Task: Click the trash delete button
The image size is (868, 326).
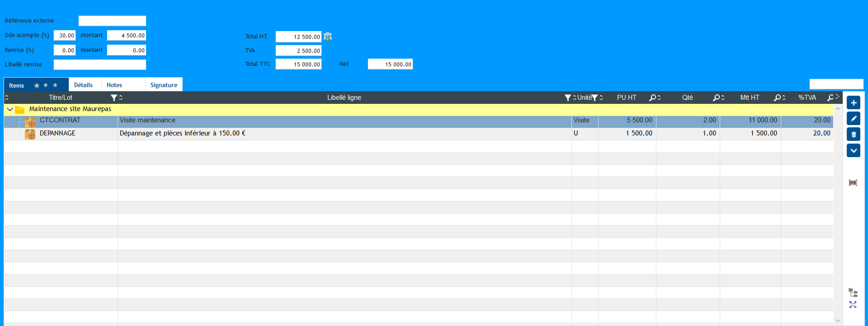Action: [853, 135]
